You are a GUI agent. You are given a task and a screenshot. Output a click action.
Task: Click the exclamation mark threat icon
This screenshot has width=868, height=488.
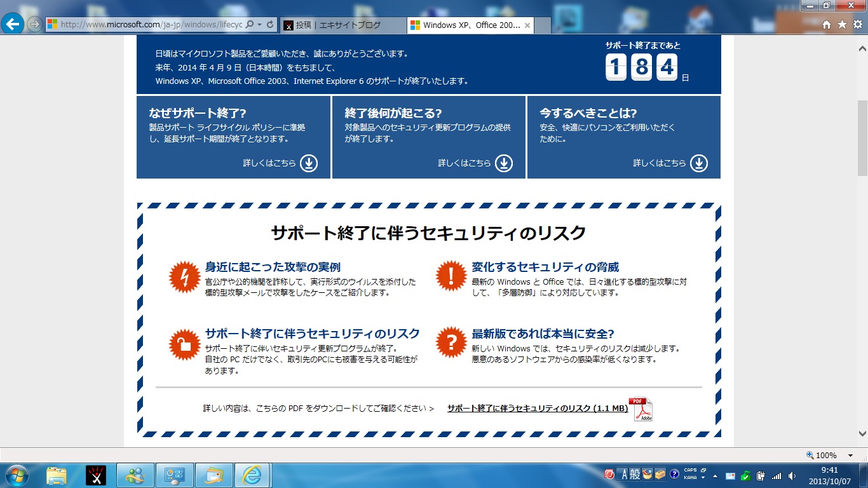pos(452,276)
